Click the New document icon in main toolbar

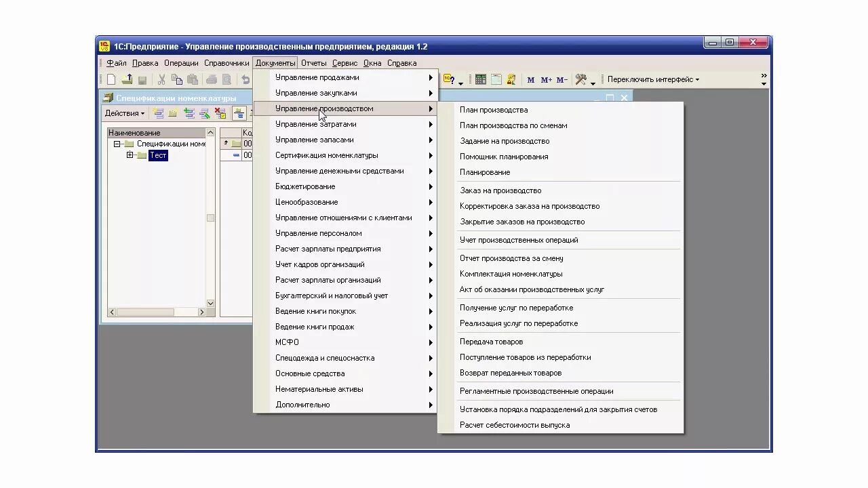(x=111, y=79)
